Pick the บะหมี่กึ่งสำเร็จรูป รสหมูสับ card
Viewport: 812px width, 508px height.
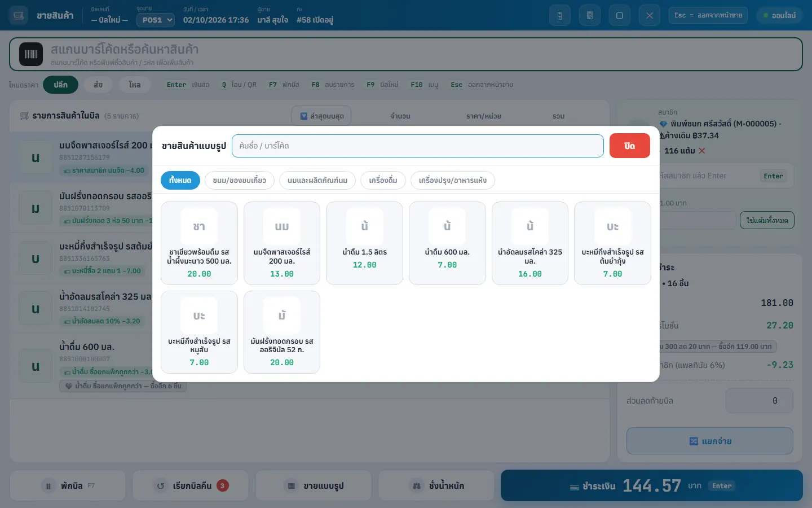199,332
